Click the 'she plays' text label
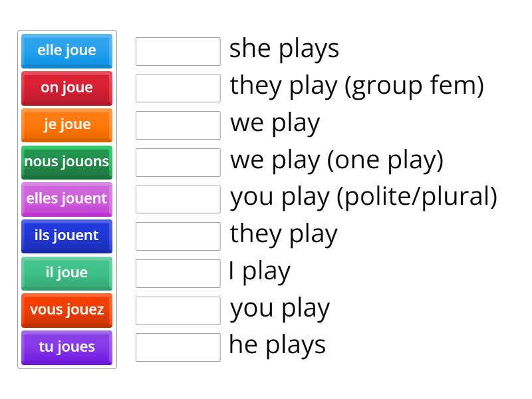532x399 pixels. [284, 48]
